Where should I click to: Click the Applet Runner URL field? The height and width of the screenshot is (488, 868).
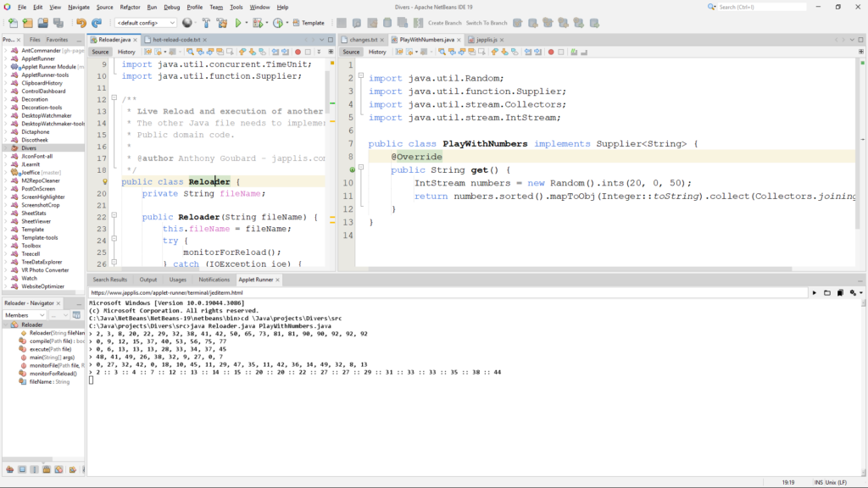448,292
